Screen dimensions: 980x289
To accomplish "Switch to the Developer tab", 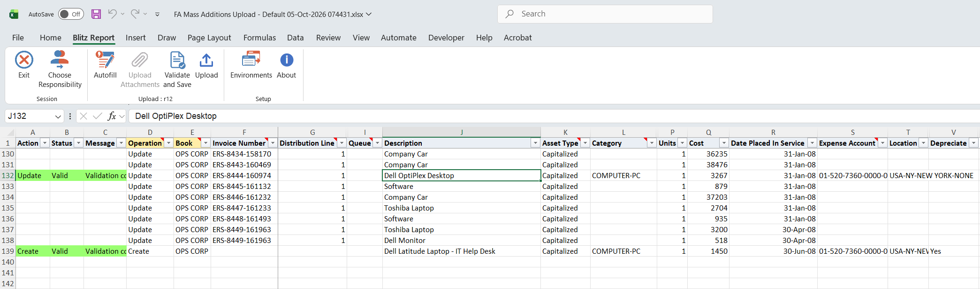I will 446,38.
